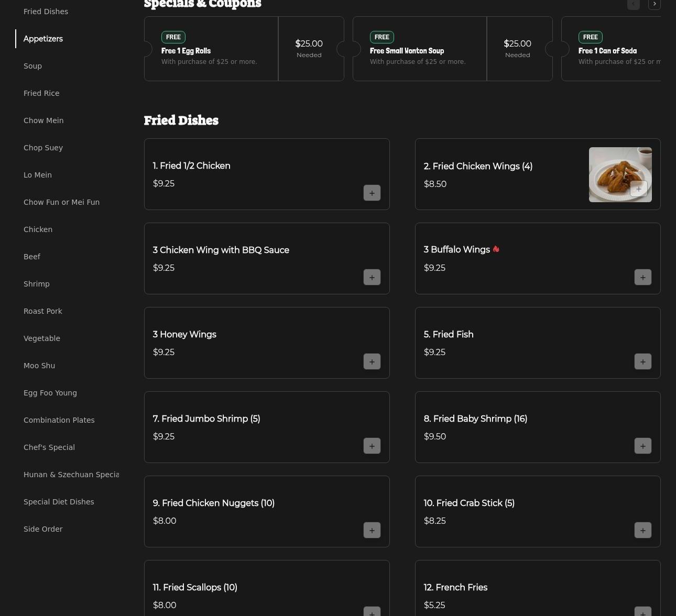Jump to Fried Rice section
The height and width of the screenshot is (616, 676).
[41, 93]
